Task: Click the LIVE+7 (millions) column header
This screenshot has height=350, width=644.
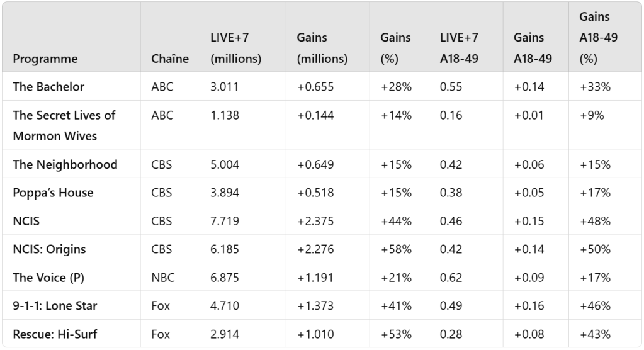Action: 235,48
